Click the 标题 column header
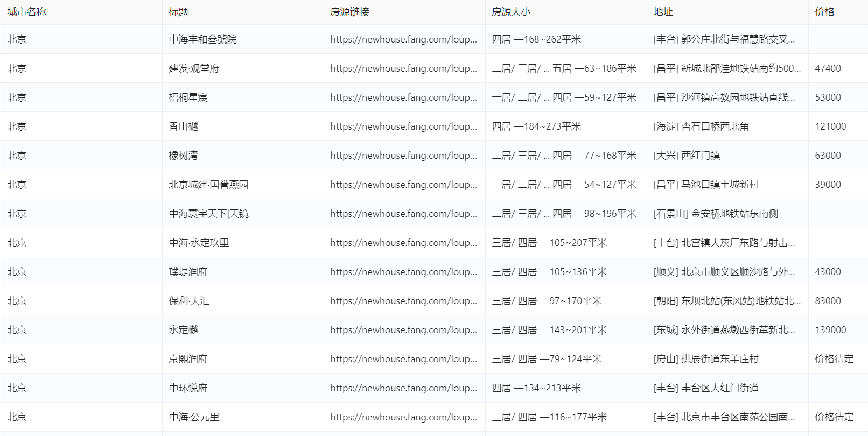Image resolution: width=868 pixels, height=436 pixels. coord(179,12)
